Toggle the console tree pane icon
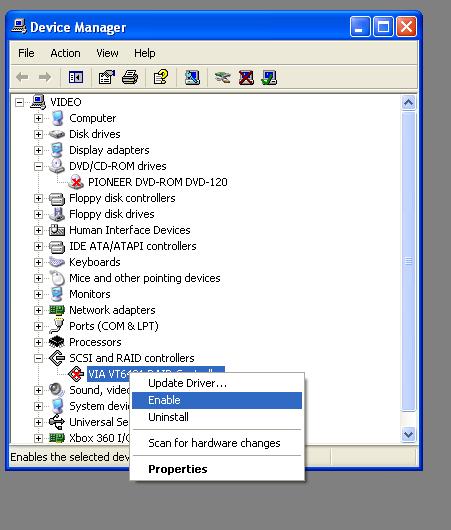The height and width of the screenshot is (530, 451). tap(76, 77)
